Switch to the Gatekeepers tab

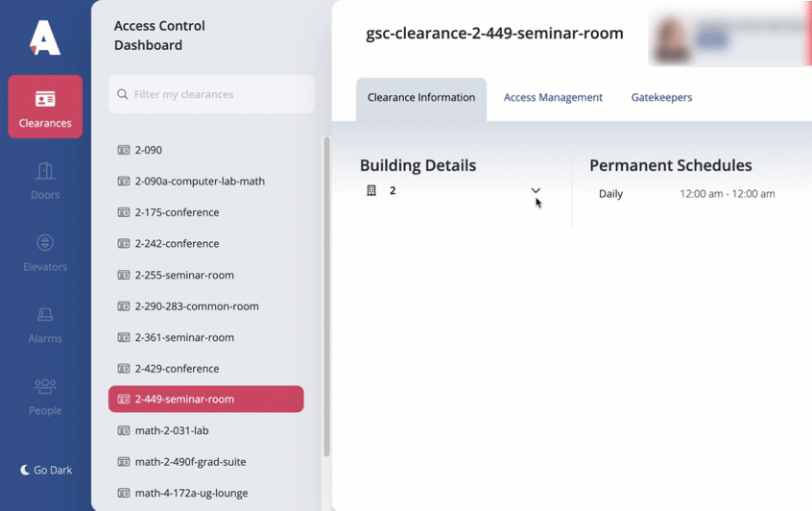[x=661, y=97]
